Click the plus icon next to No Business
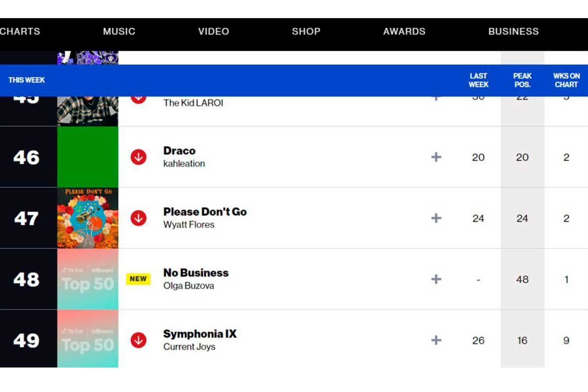 pos(436,279)
